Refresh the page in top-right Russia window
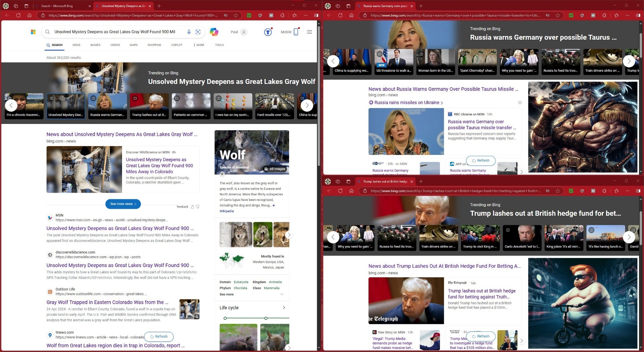This screenshot has height=352, width=644. [x=340, y=15]
